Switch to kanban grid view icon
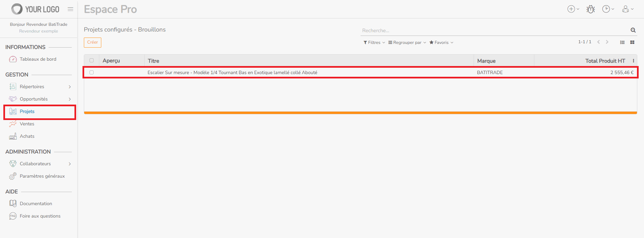The image size is (644, 238). click(x=632, y=42)
